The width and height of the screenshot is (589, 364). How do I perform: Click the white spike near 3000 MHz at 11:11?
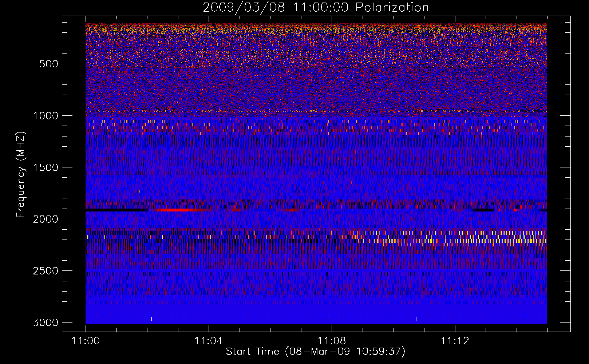[x=416, y=319]
